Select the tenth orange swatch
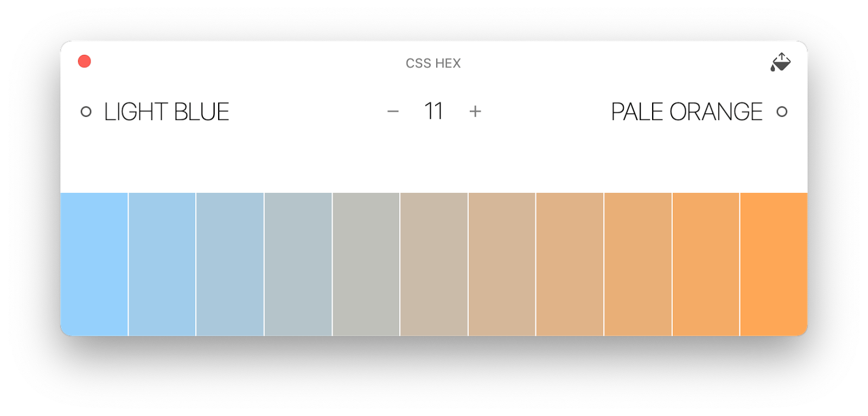 coord(706,264)
